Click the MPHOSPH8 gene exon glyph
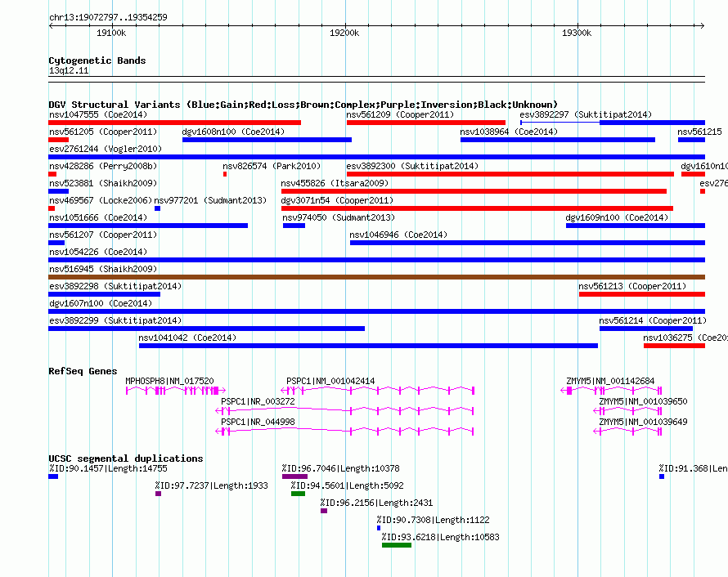Viewport: 728px width, 577px height. (x=176, y=391)
